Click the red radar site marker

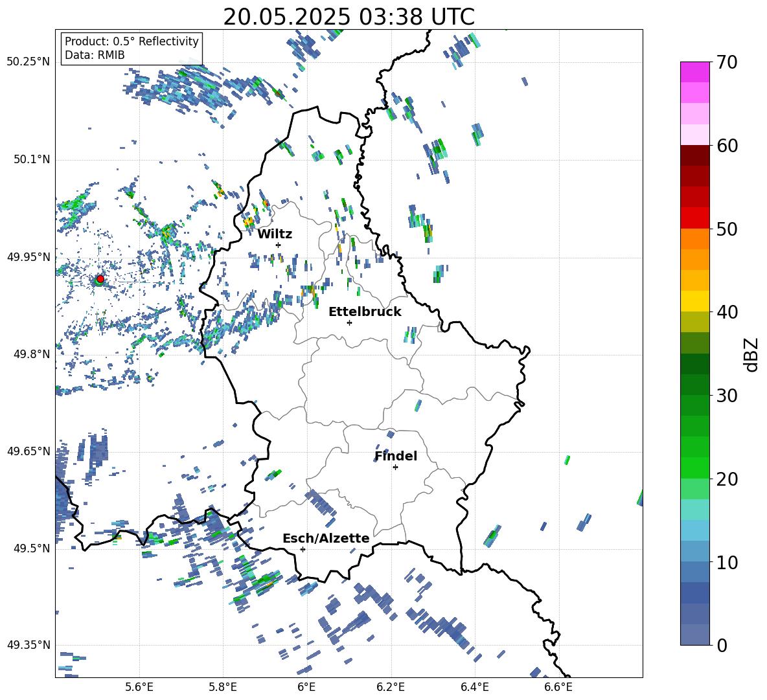coord(100,278)
